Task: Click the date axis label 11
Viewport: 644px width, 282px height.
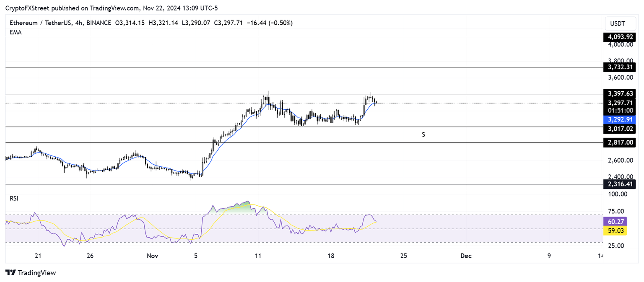Action: 258,256
